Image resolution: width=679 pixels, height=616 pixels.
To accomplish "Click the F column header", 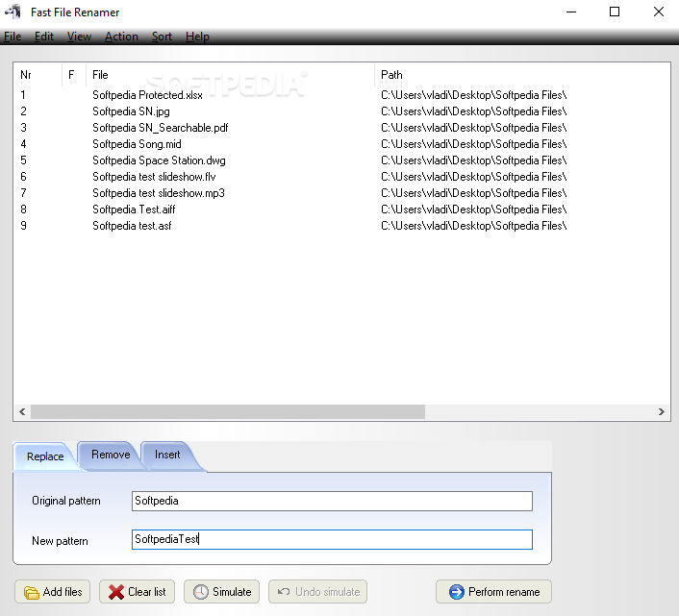I will (74, 75).
